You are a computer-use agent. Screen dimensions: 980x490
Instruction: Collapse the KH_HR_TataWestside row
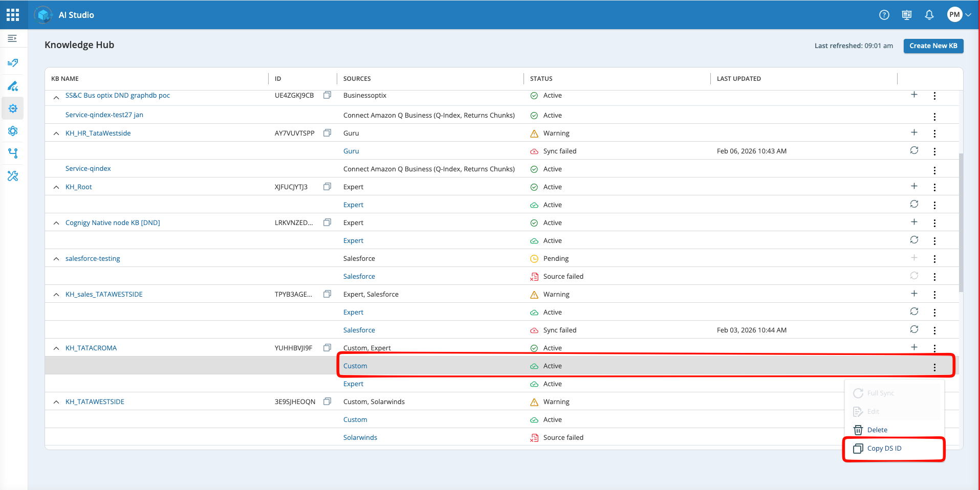(x=56, y=133)
